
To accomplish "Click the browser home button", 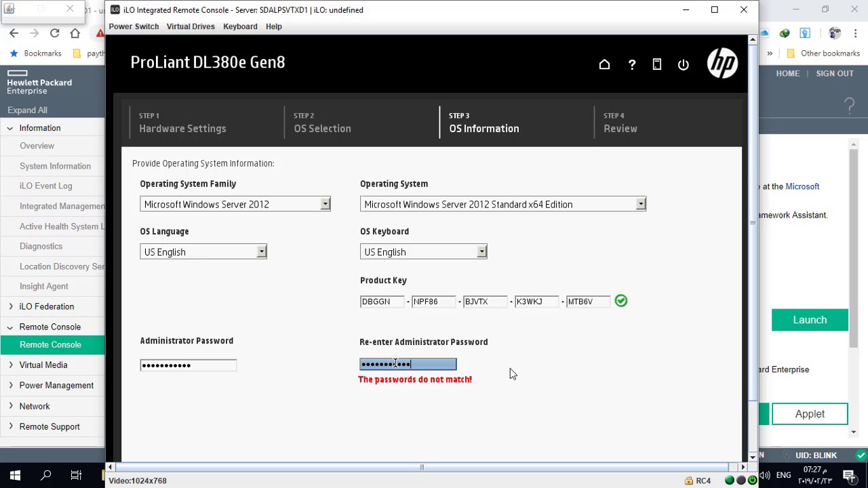I will tap(75, 33).
